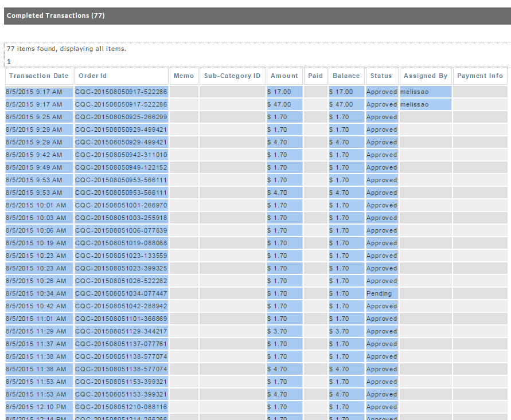Click the 8/5/2015 12:10 PM date cell

pos(39,407)
